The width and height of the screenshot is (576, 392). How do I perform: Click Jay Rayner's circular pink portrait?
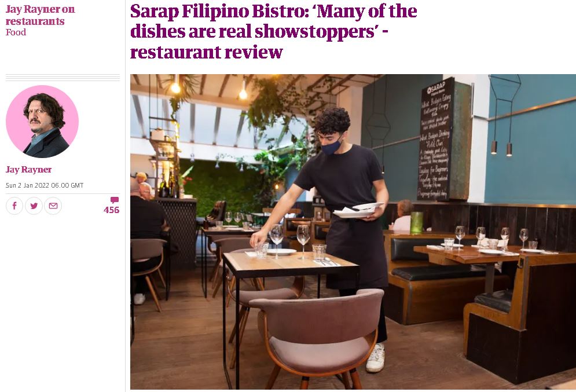point(42,122)
